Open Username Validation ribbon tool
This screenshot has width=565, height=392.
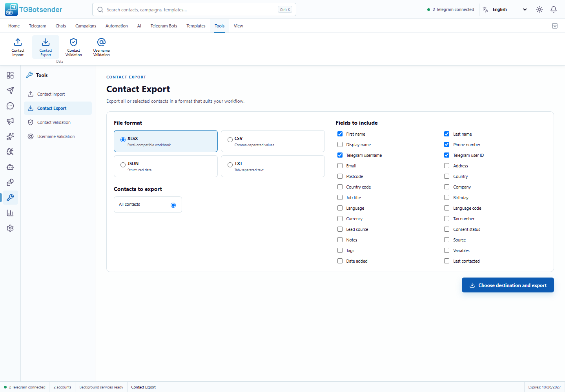[102, 47]
